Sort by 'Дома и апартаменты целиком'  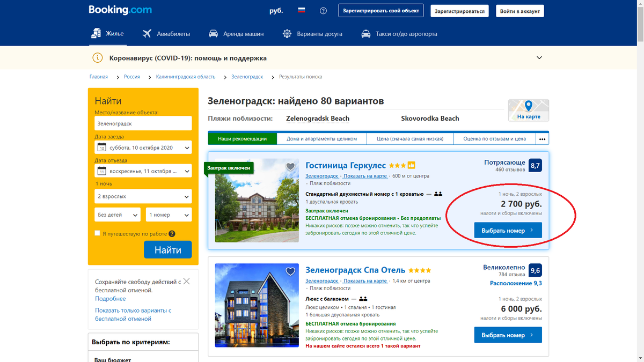(321, 139)
